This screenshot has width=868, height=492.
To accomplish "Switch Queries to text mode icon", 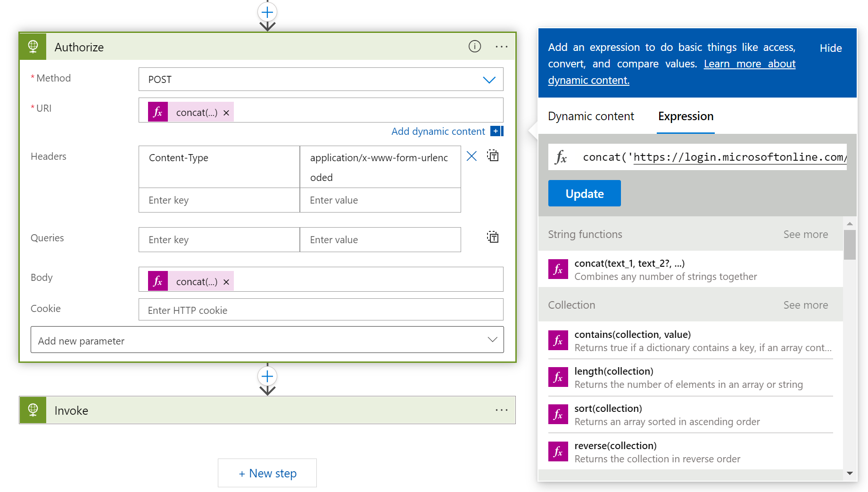I will click(493, 237).
